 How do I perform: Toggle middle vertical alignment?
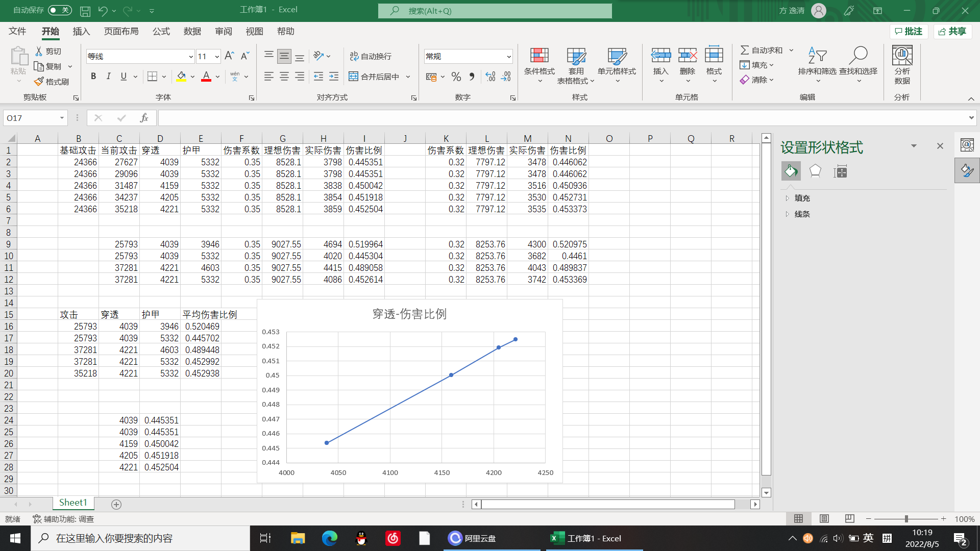(x=284, y=56)
